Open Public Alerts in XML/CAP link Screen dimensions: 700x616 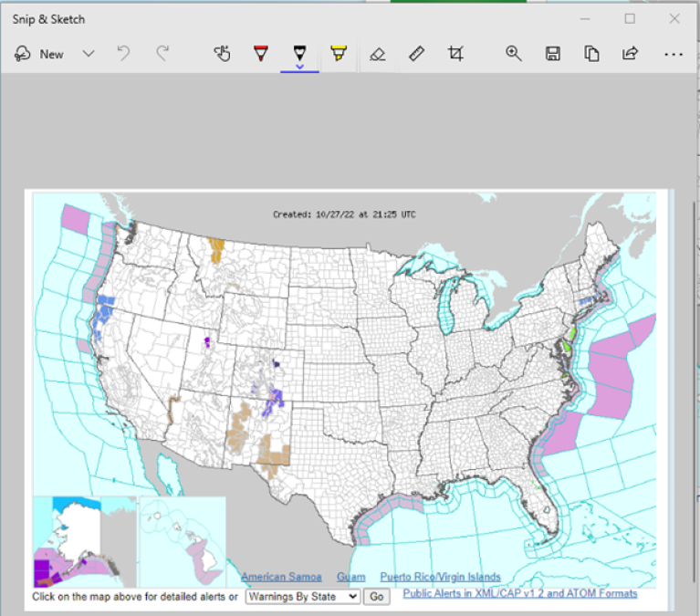pos(520,593)
